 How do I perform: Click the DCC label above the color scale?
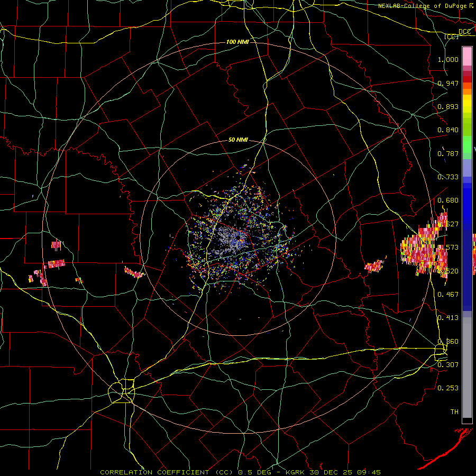coord(464,31)
